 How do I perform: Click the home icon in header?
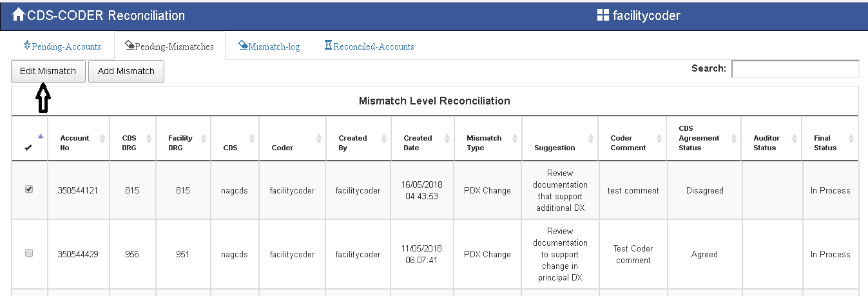[x=19, y=15]
